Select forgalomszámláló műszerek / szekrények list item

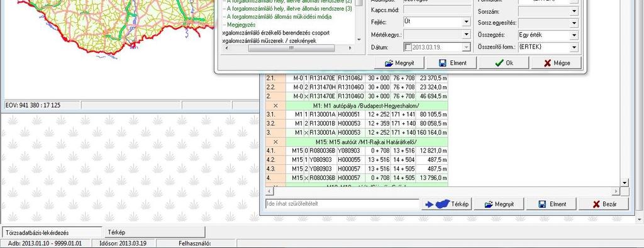[x=269, y=41]
